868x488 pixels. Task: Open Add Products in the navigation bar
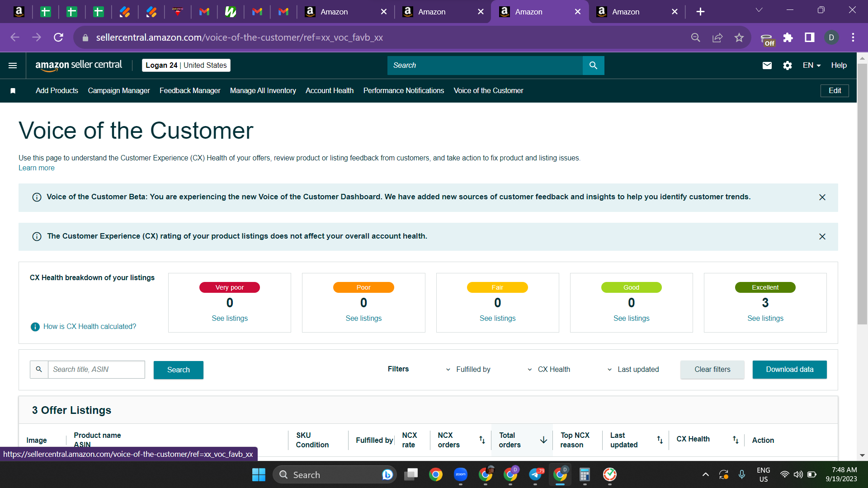(x=57, y=91)
